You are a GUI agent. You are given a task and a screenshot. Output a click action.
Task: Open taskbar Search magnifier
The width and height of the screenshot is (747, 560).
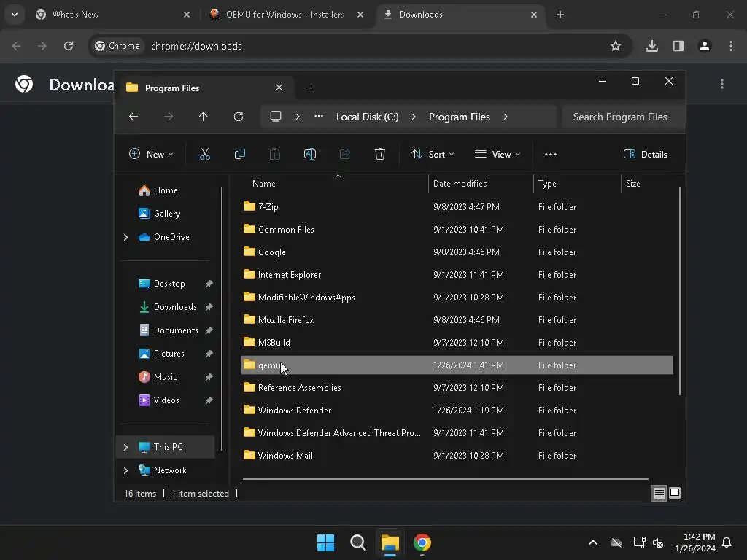357,542
